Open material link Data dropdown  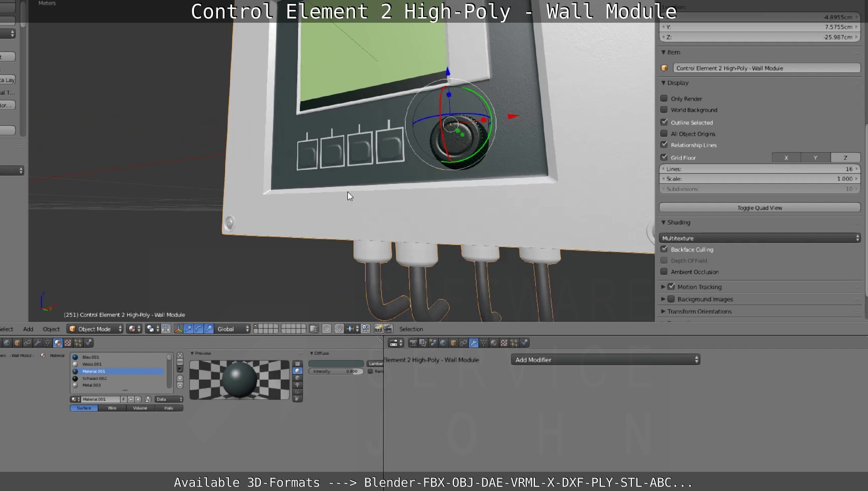(169, 399)
